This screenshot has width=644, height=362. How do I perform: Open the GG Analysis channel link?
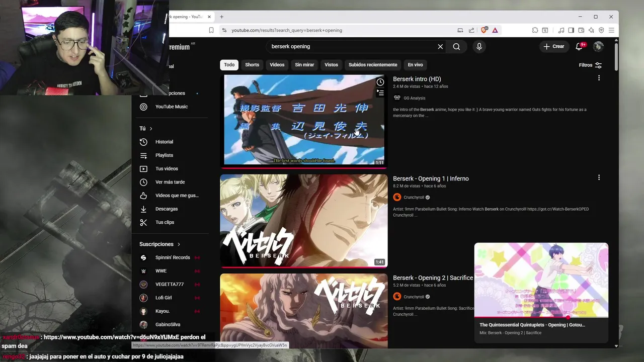[414, 98]
